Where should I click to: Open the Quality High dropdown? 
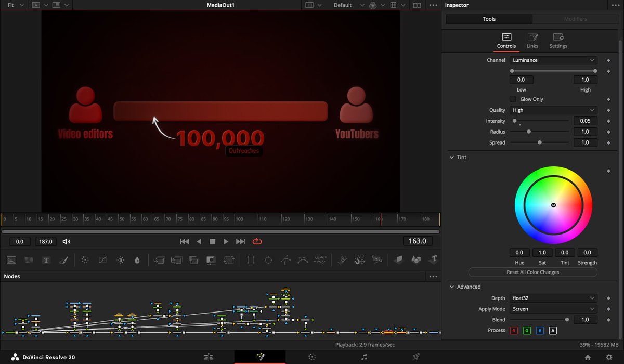click(x=554, y=110)
